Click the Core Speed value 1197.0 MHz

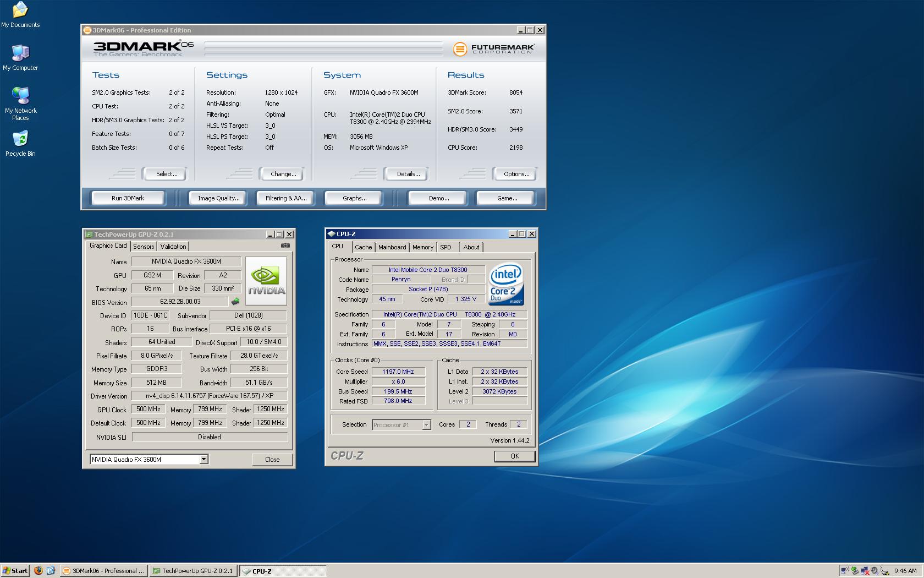[398, 372]
